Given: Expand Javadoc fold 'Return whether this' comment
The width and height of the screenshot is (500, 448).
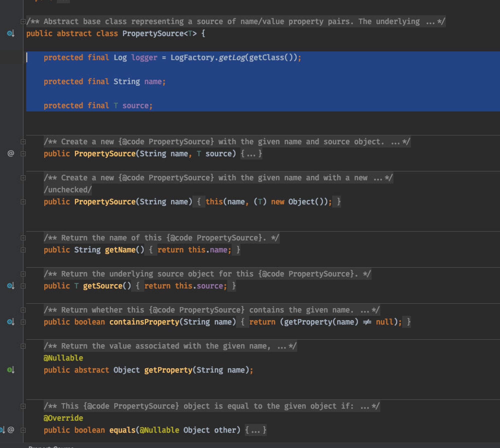Looking at the screenshot, I should 23,310.
